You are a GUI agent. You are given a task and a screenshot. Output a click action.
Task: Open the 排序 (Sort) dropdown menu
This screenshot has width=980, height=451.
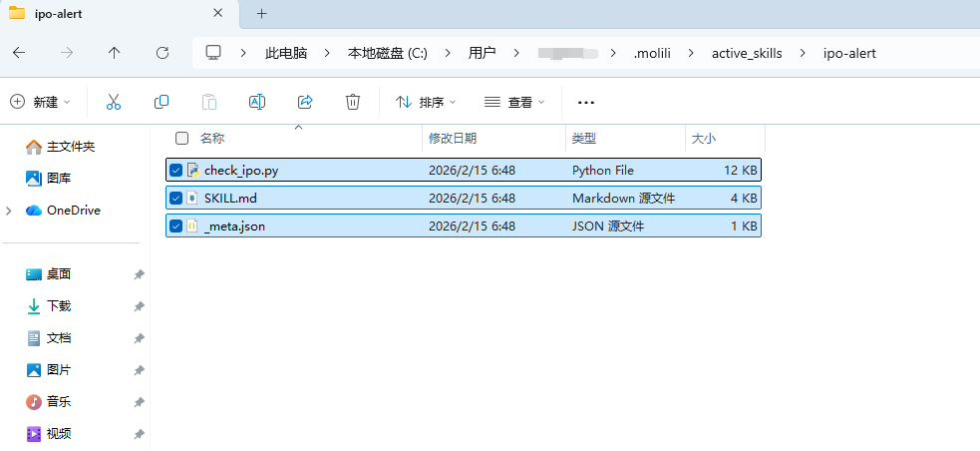(x=426, y=102)
